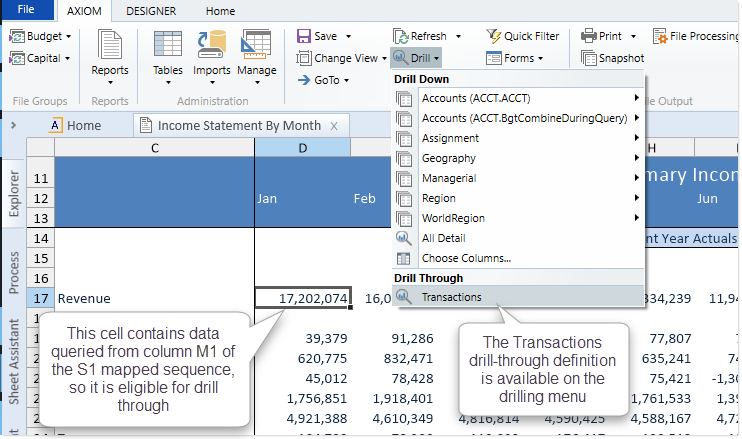
Task: Click cell value 78,428
Action: (412, 379)
